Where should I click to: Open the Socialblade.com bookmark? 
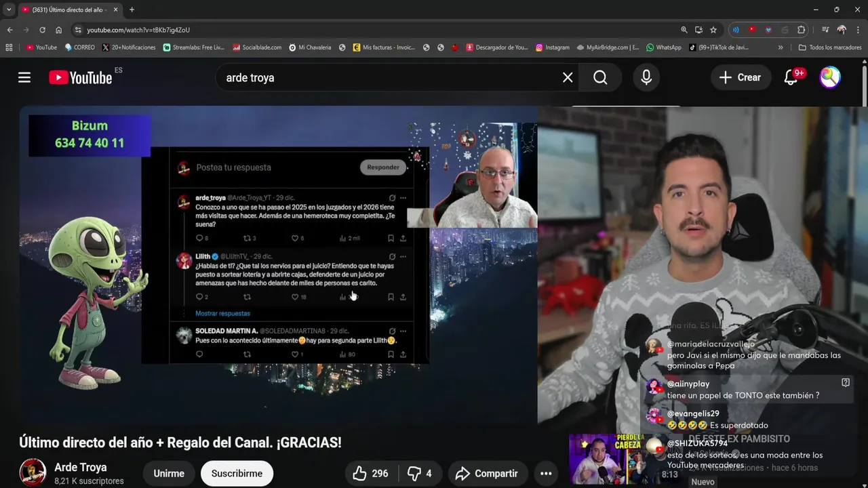click(x=257, y=47)
